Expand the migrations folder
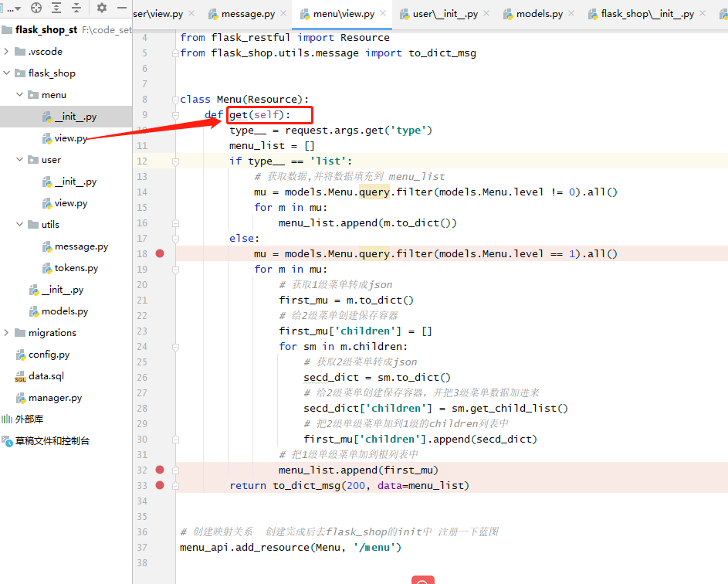 6,333
